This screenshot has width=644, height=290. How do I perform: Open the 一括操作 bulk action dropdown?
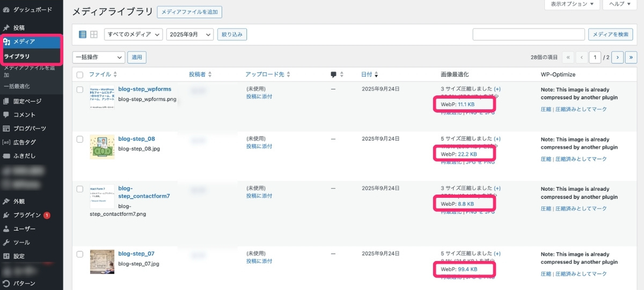[99, 57]
